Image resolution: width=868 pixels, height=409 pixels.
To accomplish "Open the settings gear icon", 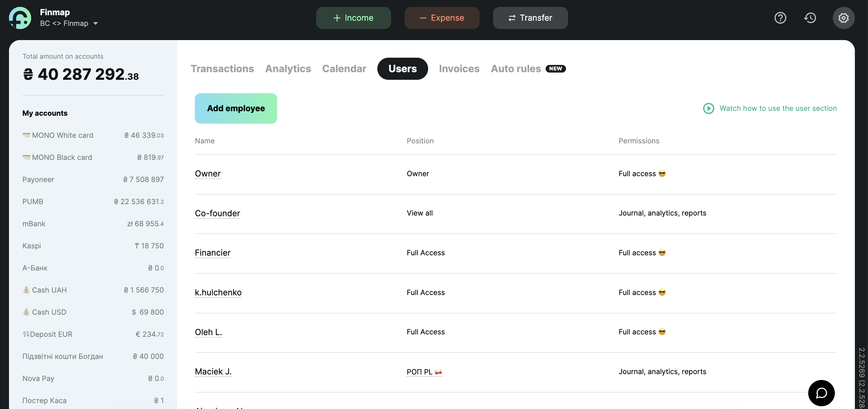I will pos(843,18).
